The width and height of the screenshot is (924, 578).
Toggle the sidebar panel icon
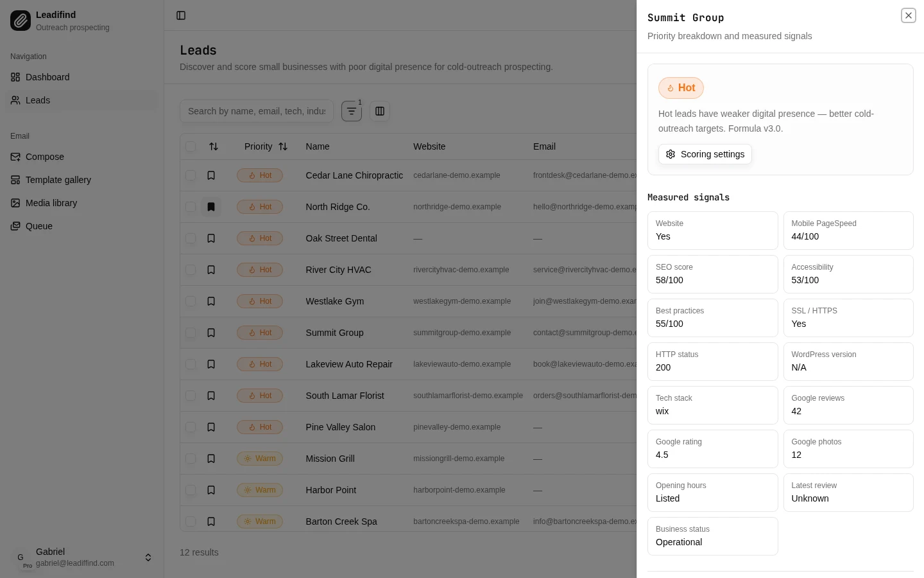181,15
